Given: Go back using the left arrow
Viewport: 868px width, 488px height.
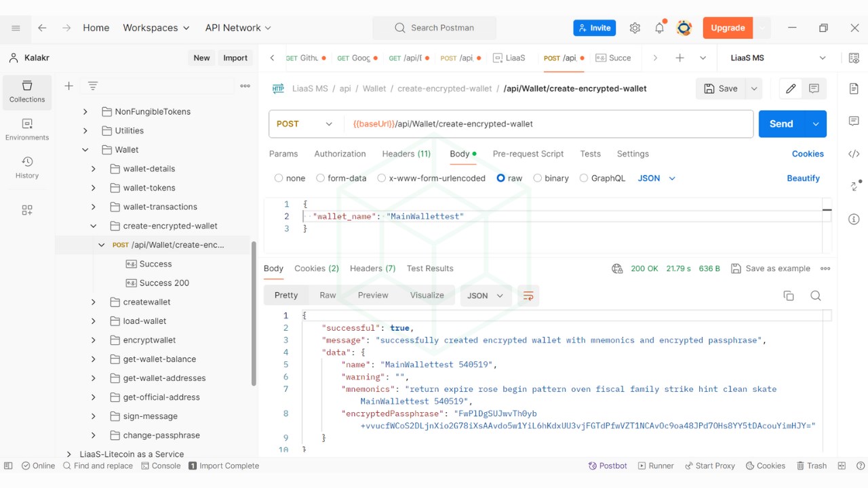Looking at the screenshot, I should 42,28.
